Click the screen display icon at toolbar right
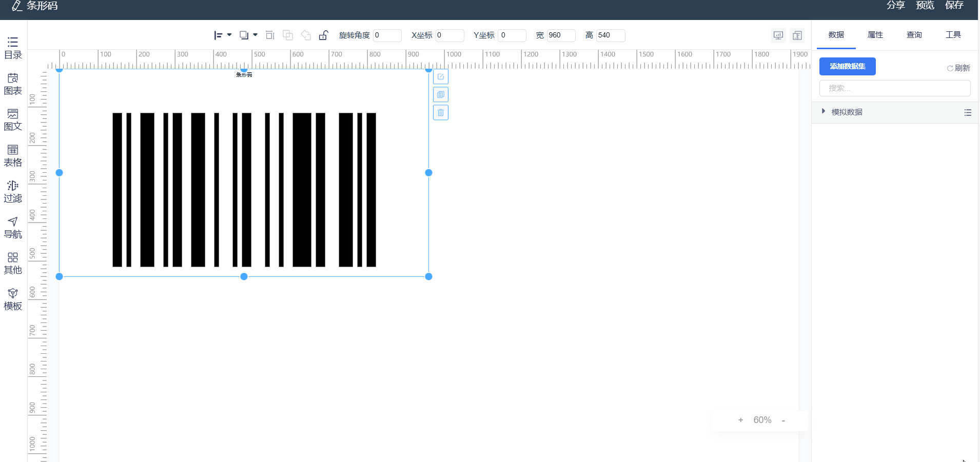Image resolution: width=980 pixels, height=462 pixels. coord(778,35)
